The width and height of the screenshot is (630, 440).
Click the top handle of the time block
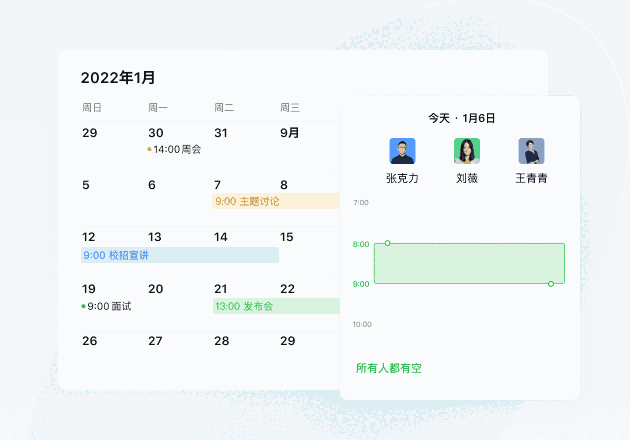(x=387, y=243)
